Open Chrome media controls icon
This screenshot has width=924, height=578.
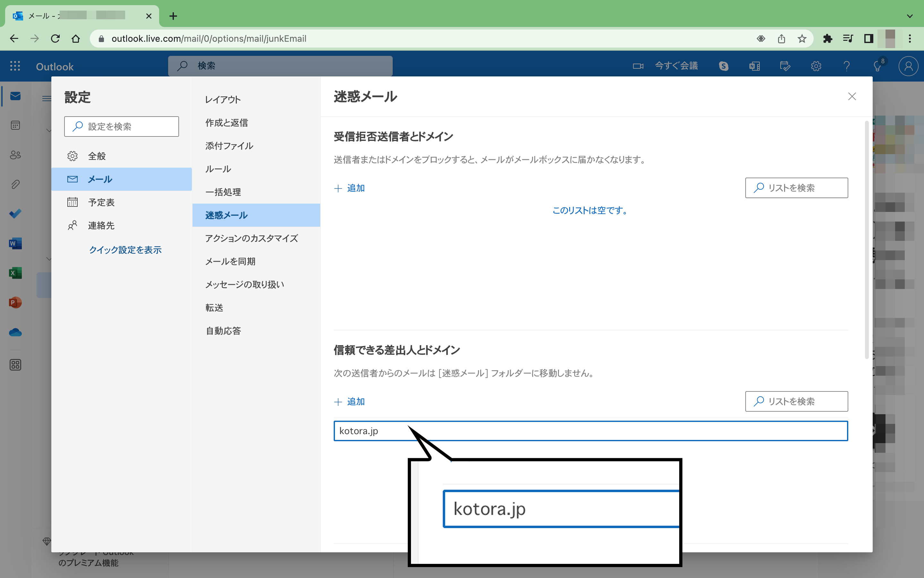click(x=848, y=39)
